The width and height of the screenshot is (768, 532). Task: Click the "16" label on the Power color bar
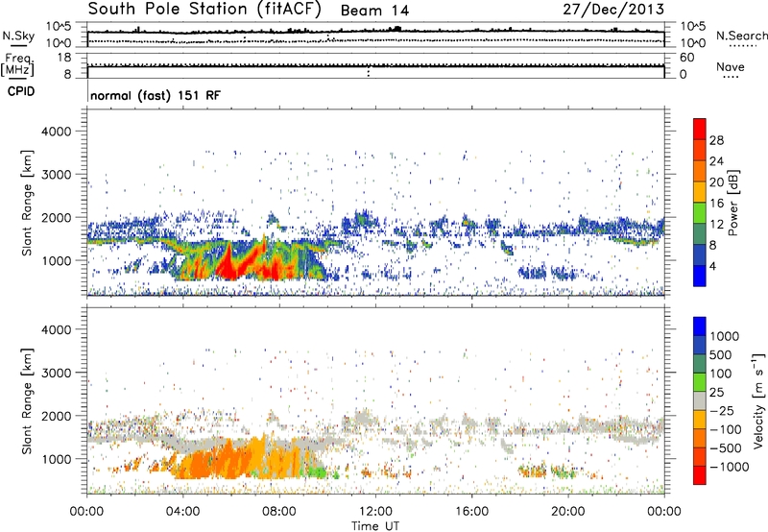(716, 204)
